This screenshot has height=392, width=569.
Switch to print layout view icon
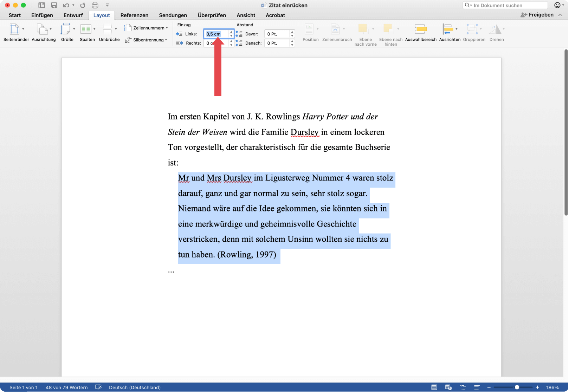434,387
